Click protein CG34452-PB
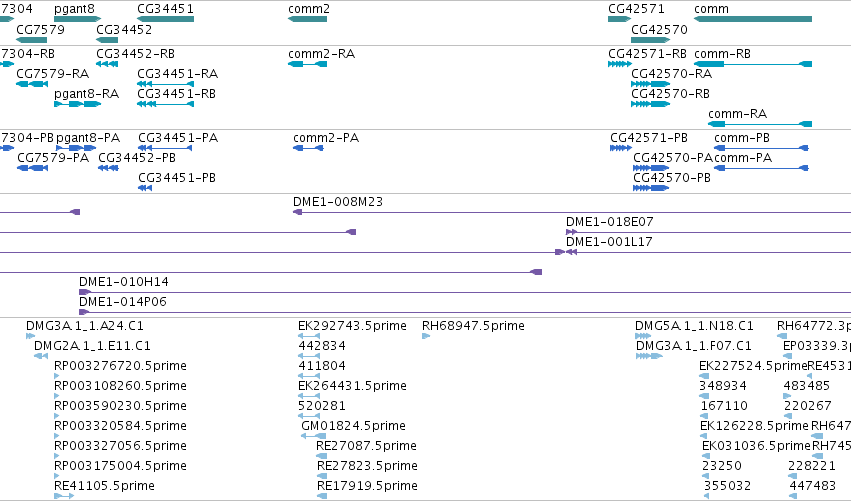 (109, 168)
